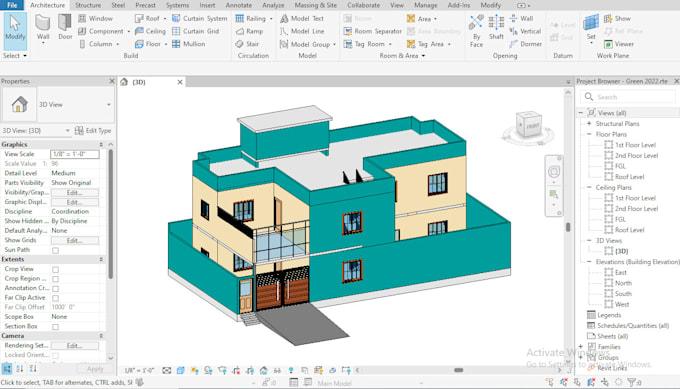Viewport: 680px width, 389px height.
Task: Use the Tag Room tool
Action: 367,44
